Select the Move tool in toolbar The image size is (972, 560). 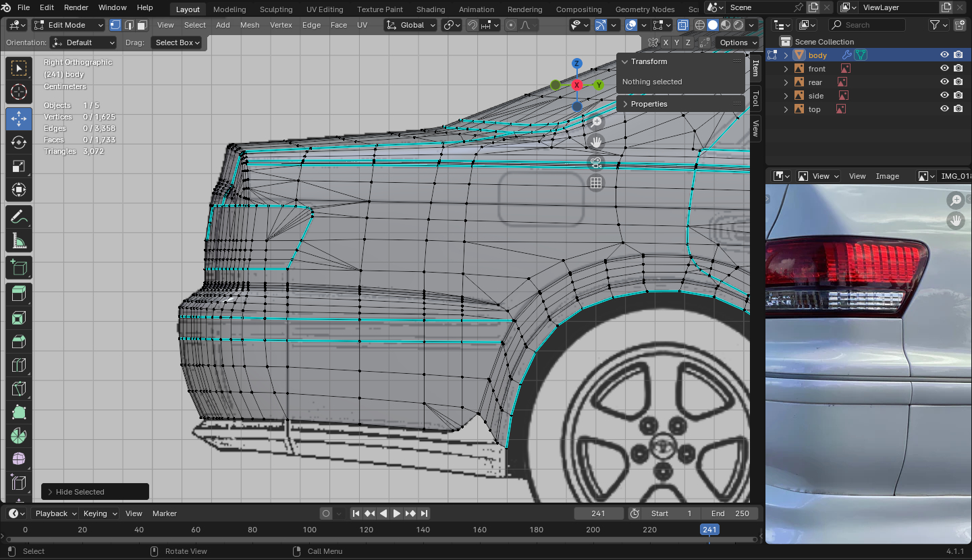tap(19, 119)
